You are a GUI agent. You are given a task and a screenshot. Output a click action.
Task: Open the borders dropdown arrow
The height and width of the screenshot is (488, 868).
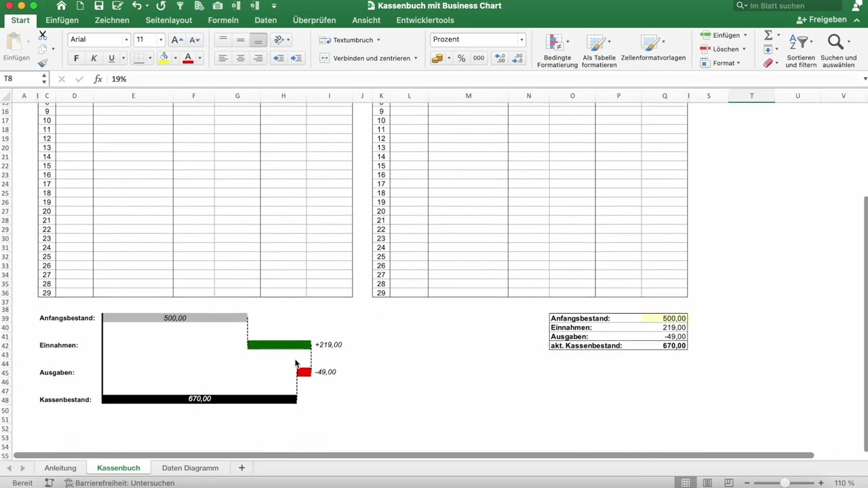(x=151, y=58)
